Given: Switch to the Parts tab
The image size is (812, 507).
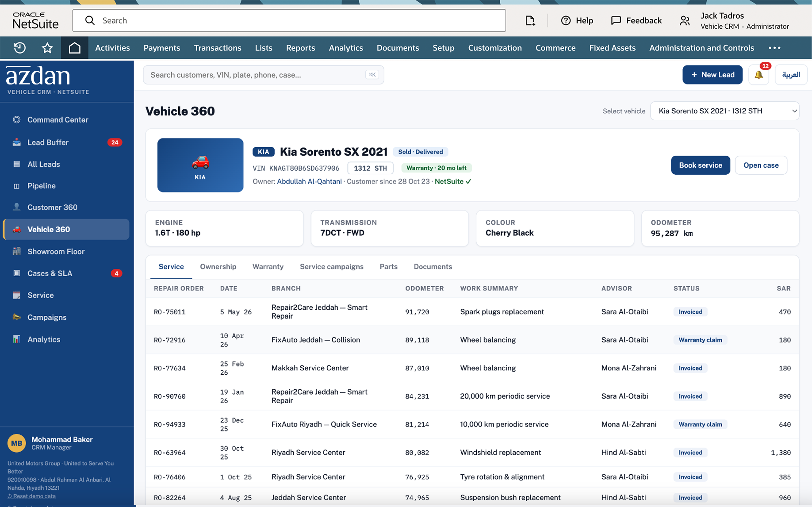Looking at the screenshot, I should [389, 267].
